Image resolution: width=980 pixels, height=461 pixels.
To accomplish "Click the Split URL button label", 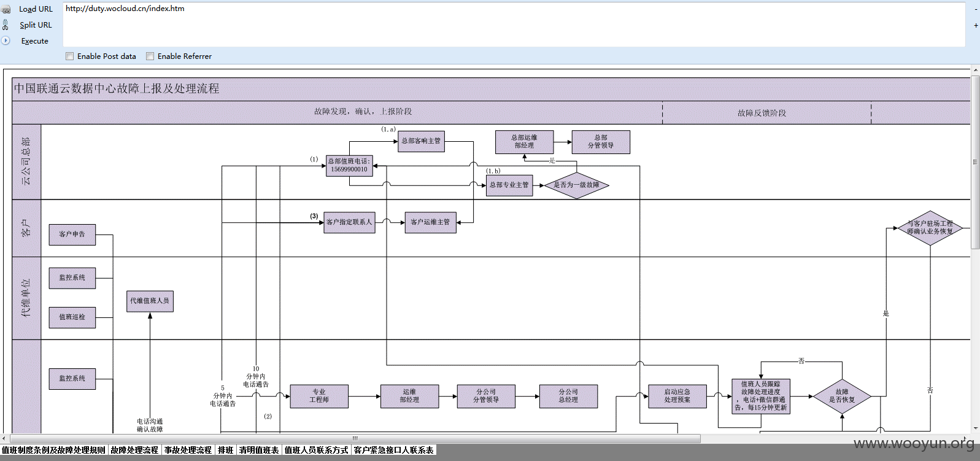I will [x=36, y=25].
